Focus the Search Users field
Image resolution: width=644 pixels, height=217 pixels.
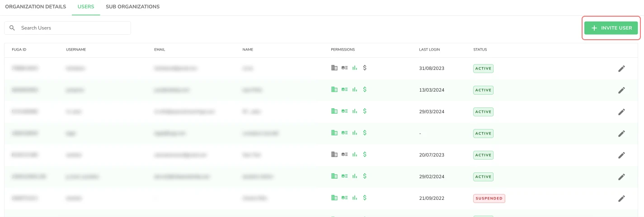(67, 28)
